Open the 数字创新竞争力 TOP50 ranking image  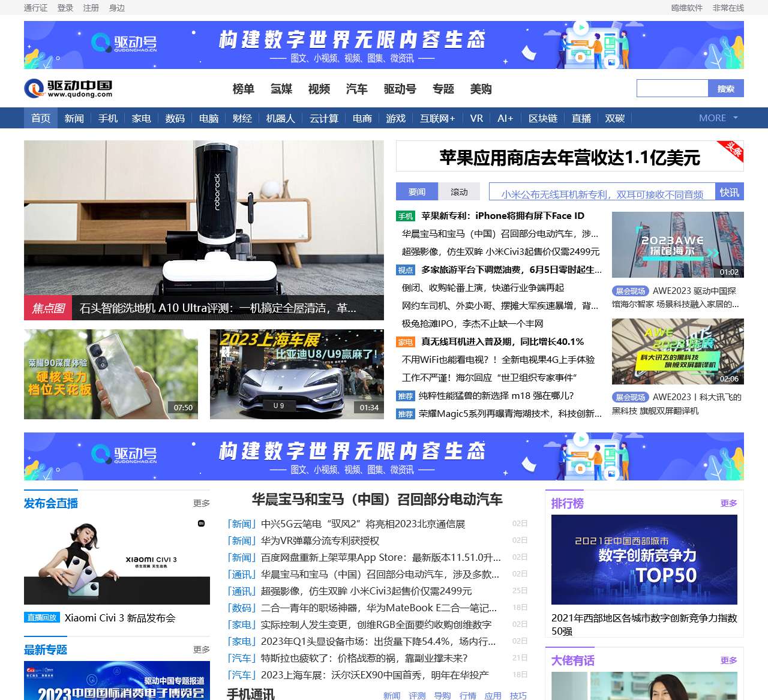click(644, 560)
